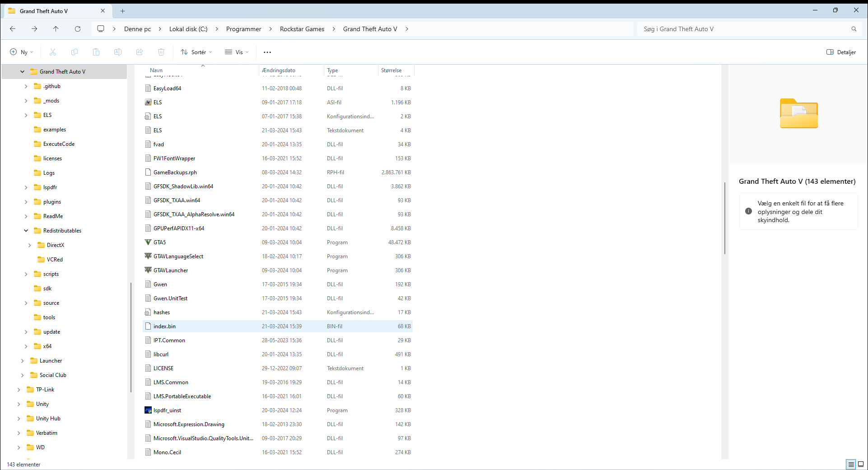Click the Ny new item button
This screenshot has width=868, height=470.
click(22, 52)
